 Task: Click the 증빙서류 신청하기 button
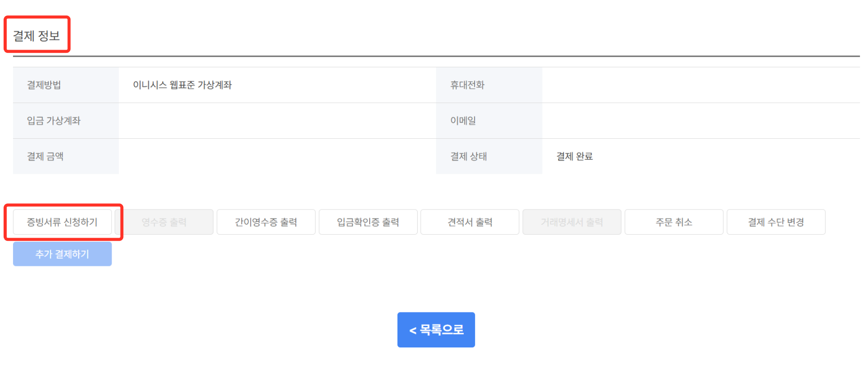(62, 222)
